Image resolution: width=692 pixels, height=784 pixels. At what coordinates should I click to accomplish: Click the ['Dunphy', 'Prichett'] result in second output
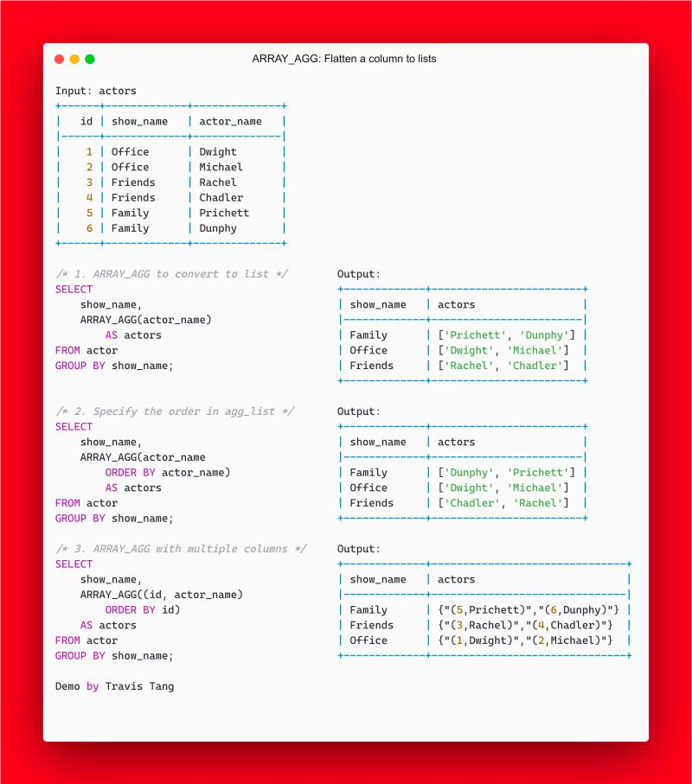tap(506, 473)
